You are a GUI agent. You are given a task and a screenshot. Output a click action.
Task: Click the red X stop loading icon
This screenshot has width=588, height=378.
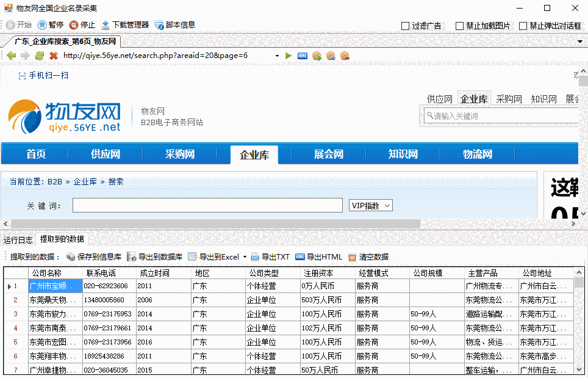(x=54, y=56)
